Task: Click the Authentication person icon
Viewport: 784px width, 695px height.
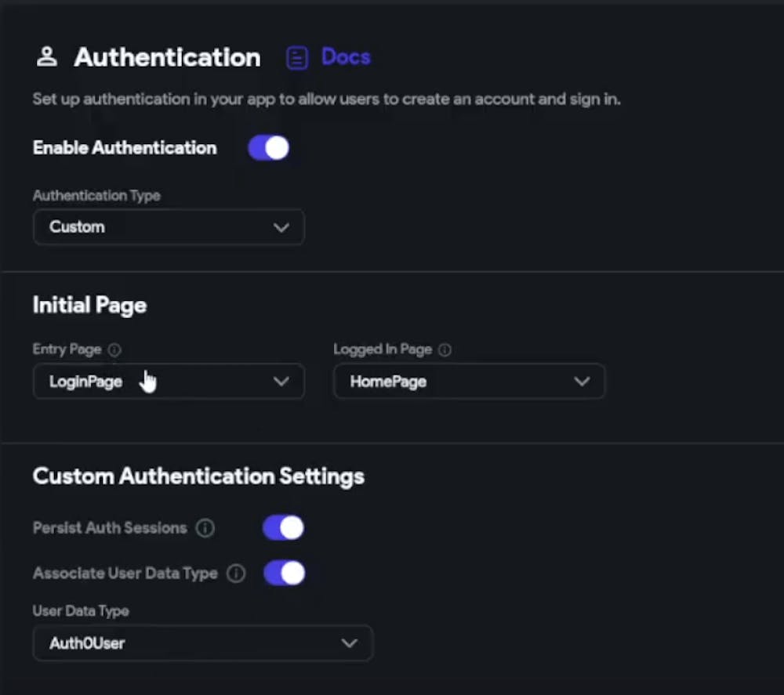Action: coord(47,56)
